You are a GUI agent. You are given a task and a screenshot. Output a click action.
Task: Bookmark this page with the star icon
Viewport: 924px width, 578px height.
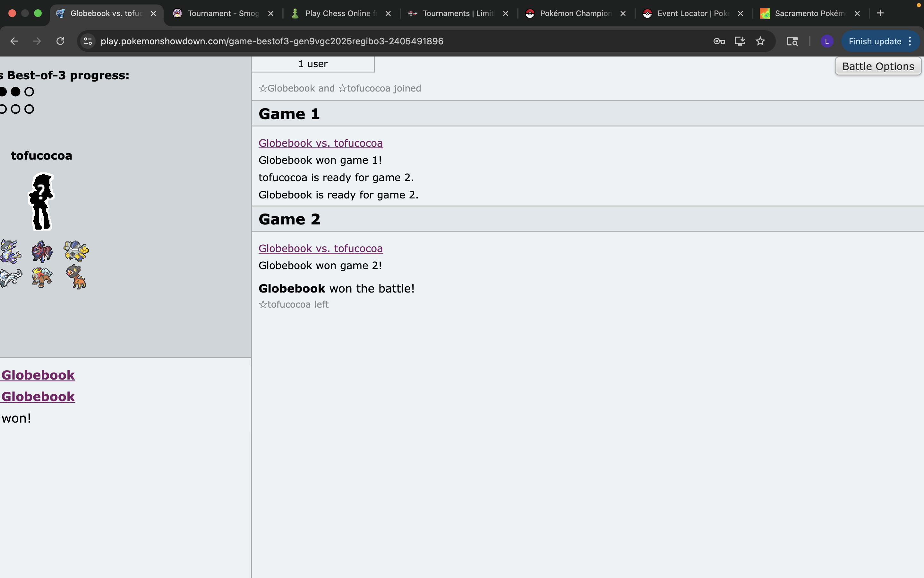tap(760, 41)
